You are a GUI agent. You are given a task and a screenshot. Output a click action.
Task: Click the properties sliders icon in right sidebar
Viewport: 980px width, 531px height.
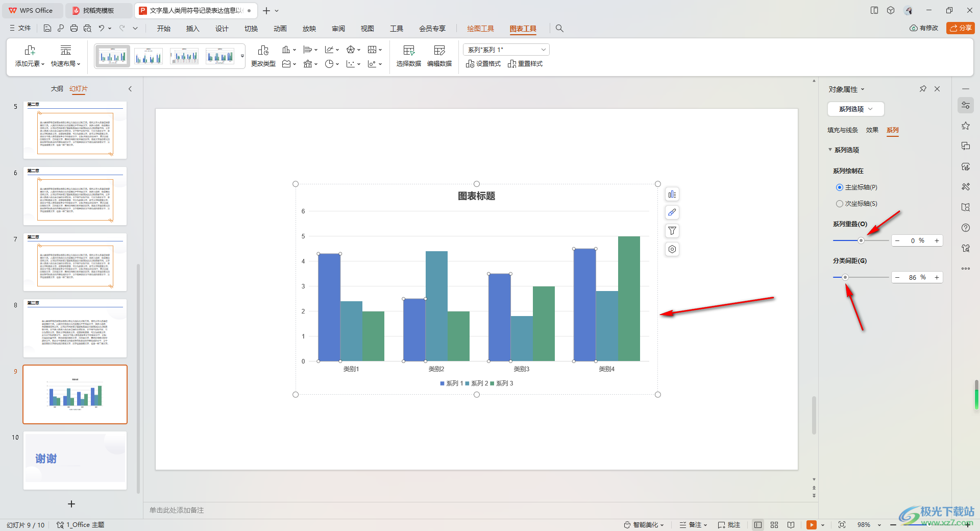966,105
